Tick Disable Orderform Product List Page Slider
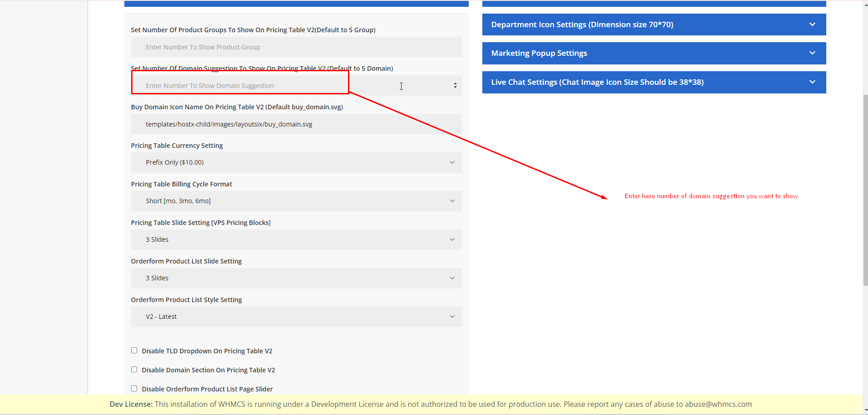This screenshot has width=868, height=415. 134,389
